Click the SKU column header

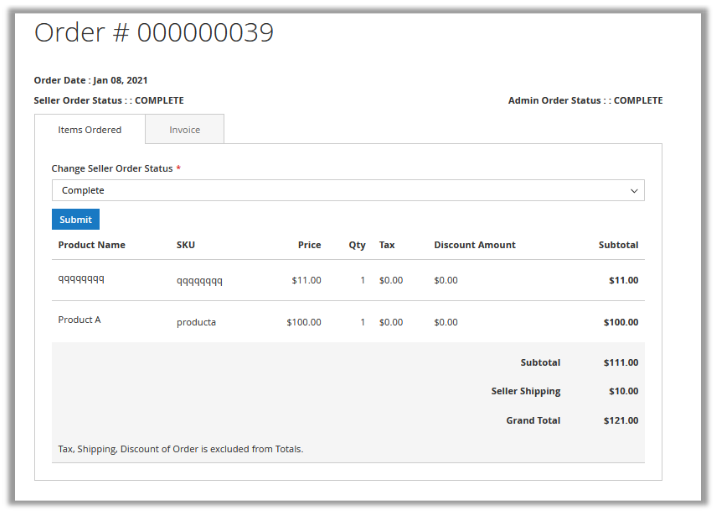click(x=185, y=245)
